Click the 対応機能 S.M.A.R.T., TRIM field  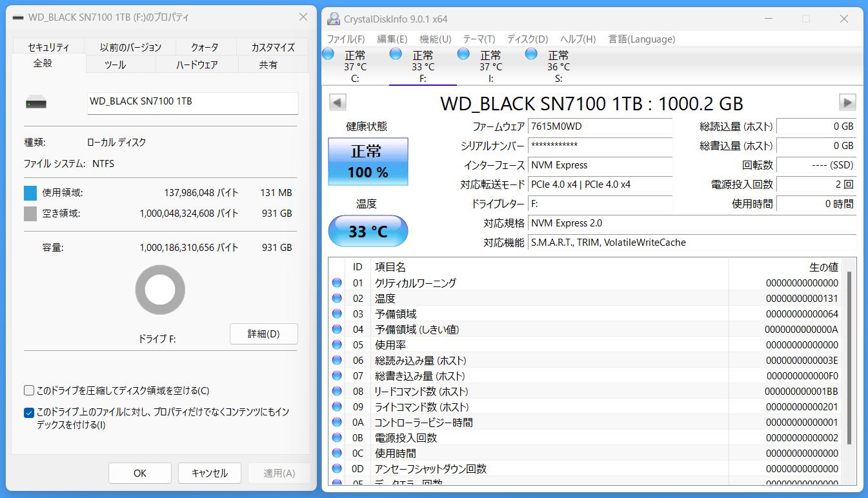pos(692,243)
